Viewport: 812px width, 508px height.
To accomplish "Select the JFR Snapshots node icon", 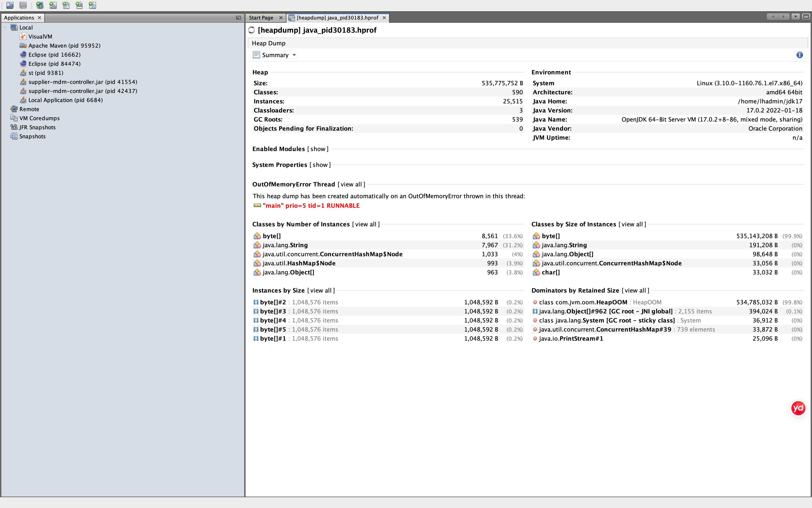I will (x=14, y=127).
